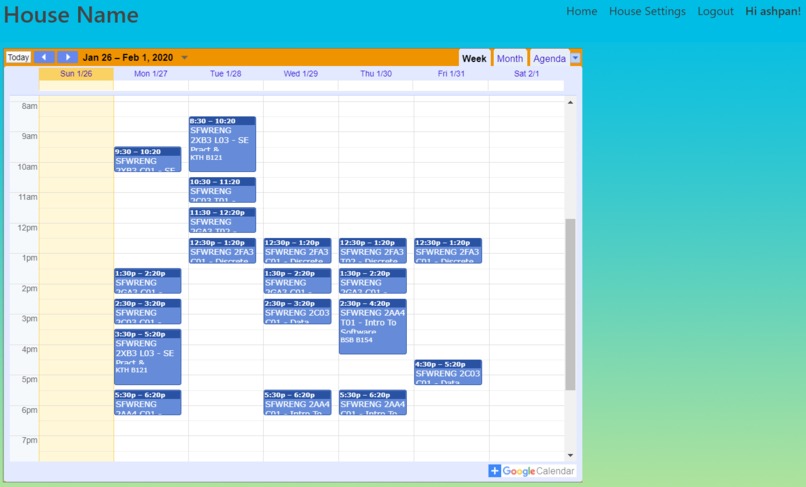
Task: Switch to the Month tab
Action: 509,58
